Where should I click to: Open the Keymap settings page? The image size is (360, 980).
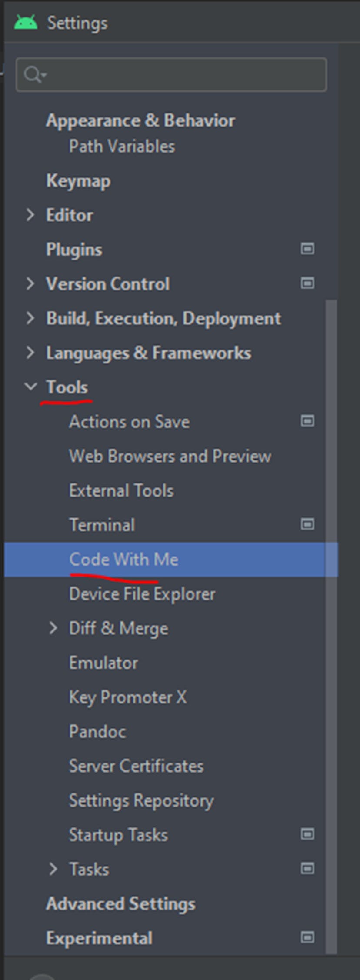point(78,180)
